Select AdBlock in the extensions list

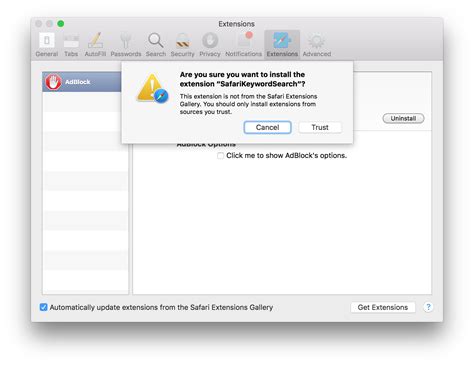(x=82, y=82)
